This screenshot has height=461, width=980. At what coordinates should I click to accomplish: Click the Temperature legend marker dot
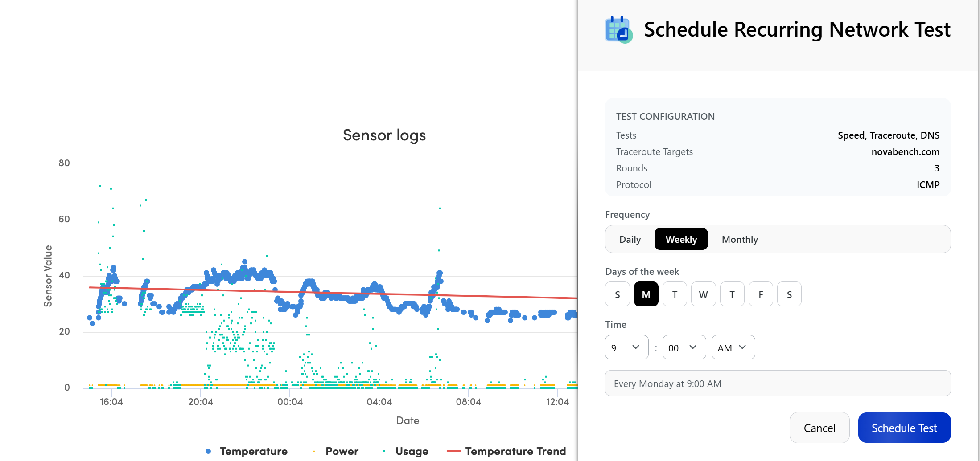pyautogui.click(x=208, y=451)
